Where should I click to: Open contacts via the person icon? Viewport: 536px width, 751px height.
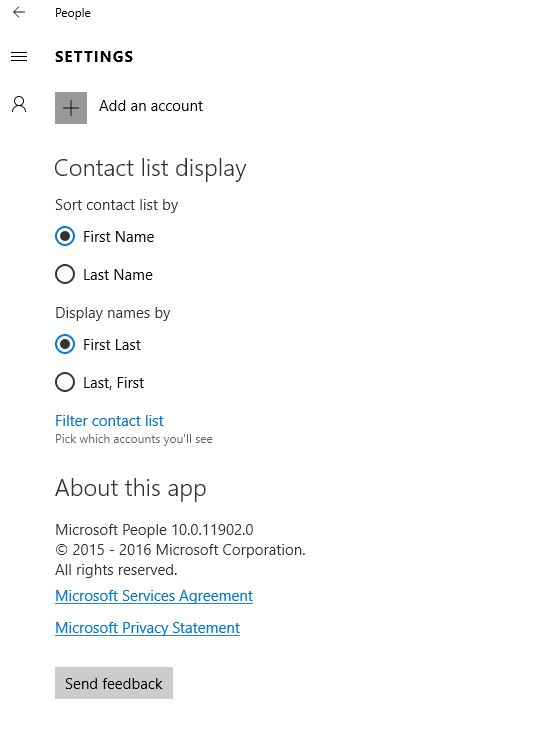pos(19,104)
